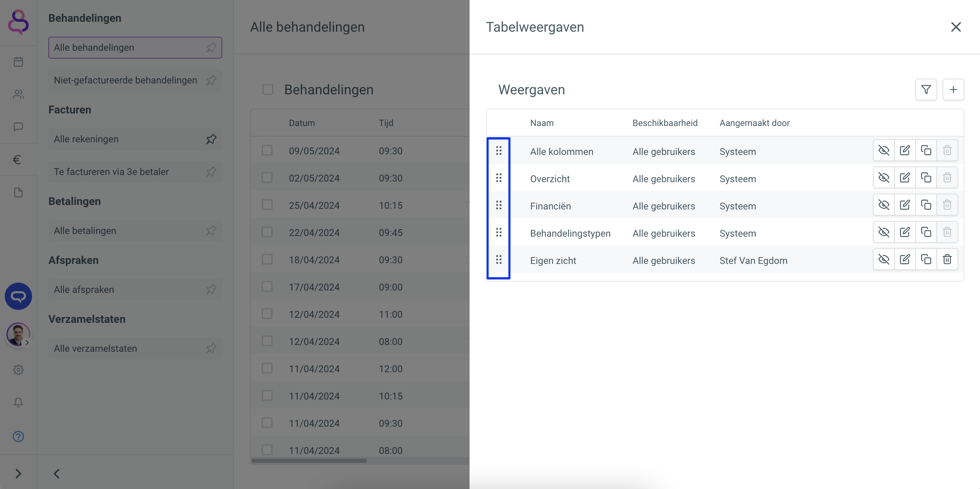
Task: Unpin Alle rekeningen with pin icon
Action: pos(211,139)
